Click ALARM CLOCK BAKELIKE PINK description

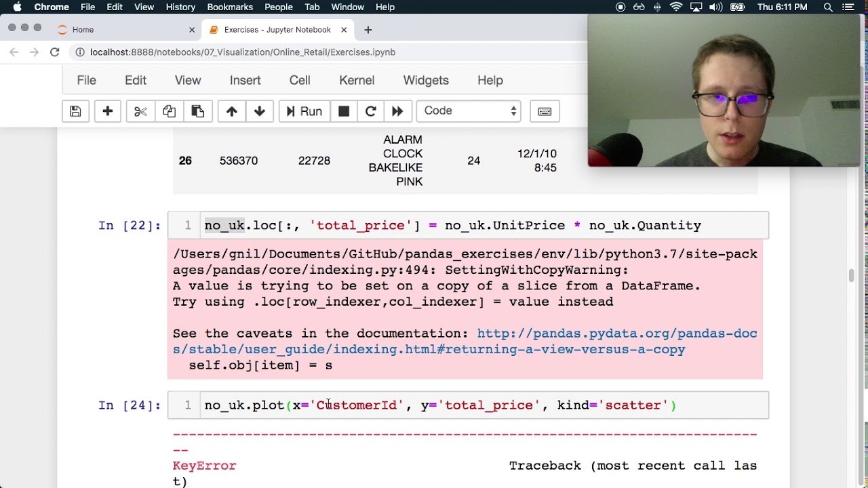396,161
